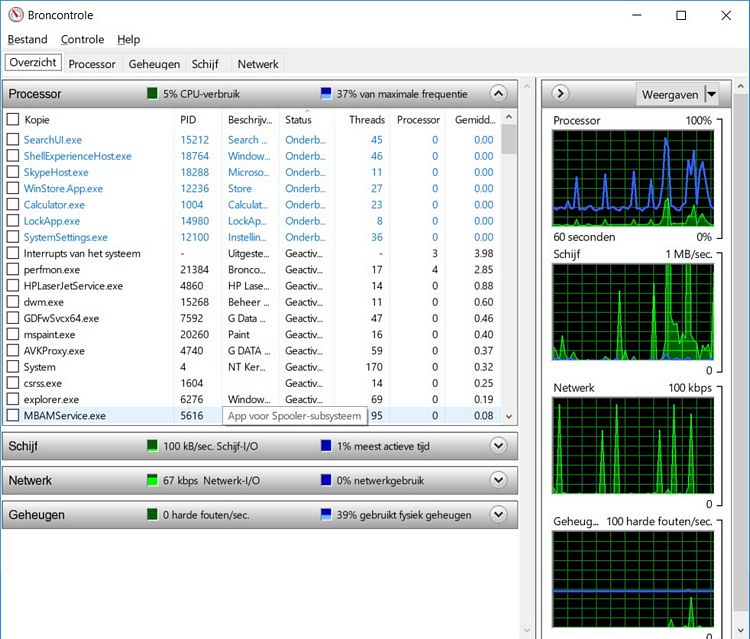Image resolution: width=750 pixels, height=639 pixels.
Task: Check the Calculator.exe checkbox
Action: point(13,205)
